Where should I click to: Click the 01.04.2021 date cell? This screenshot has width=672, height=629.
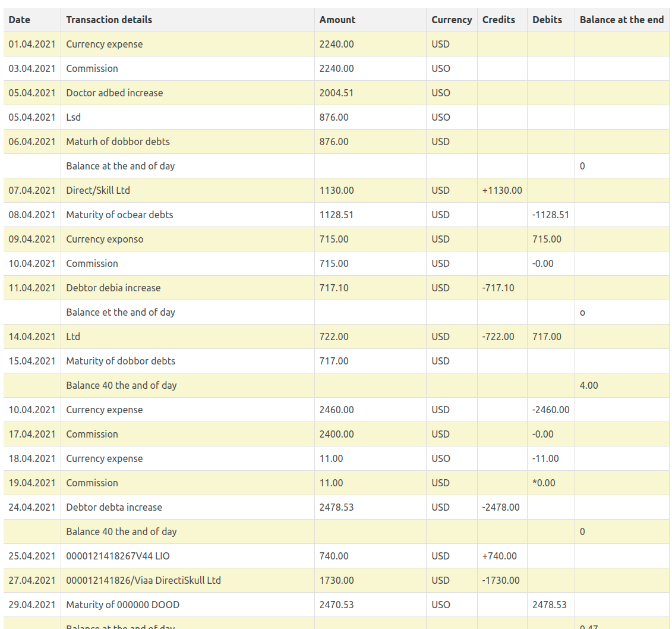(x=32, y=44)
